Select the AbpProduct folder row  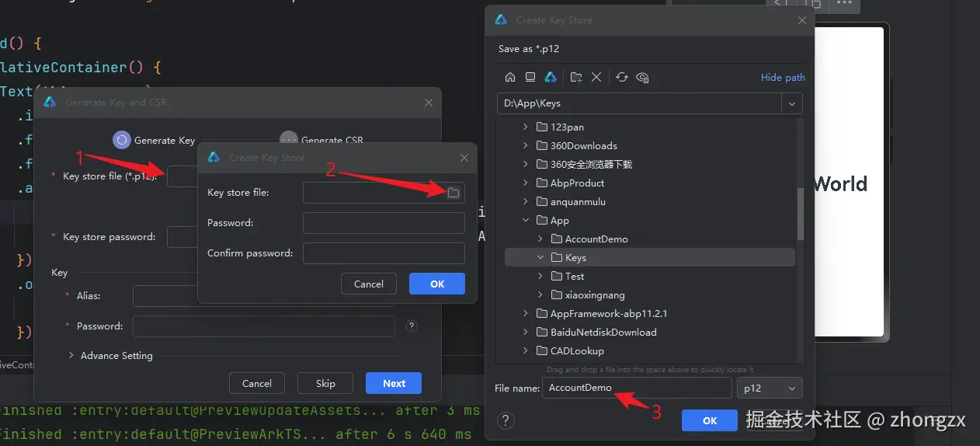coord(650,183)
